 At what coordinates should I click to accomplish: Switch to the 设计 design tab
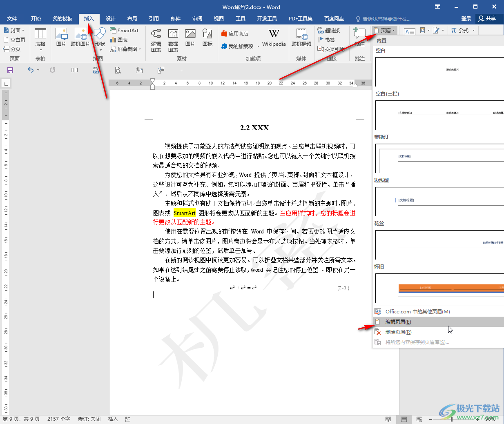111,19
